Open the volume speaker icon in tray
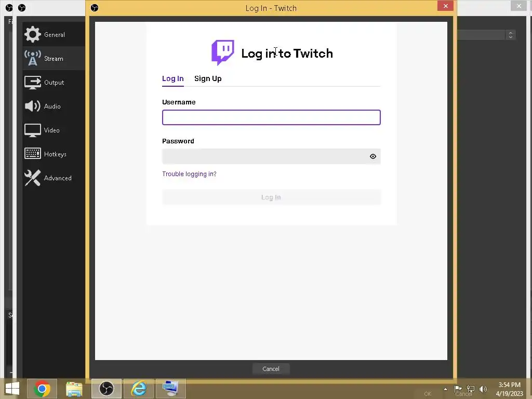 tap(483, 389)
